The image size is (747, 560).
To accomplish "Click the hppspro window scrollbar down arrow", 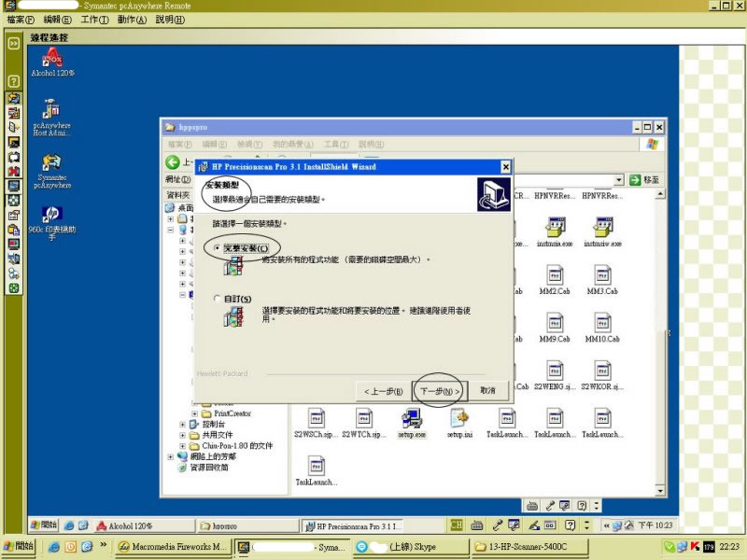I will [x=660, y=491].
